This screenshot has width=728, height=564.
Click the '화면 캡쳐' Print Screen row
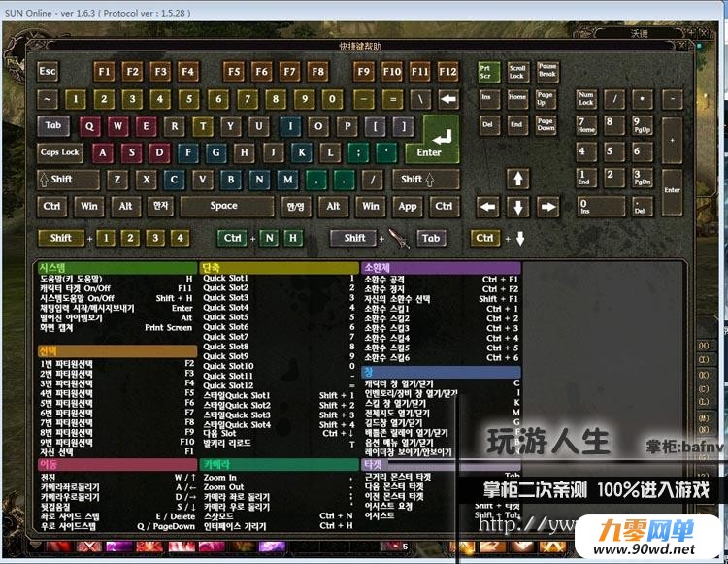(x=116, y=328)
